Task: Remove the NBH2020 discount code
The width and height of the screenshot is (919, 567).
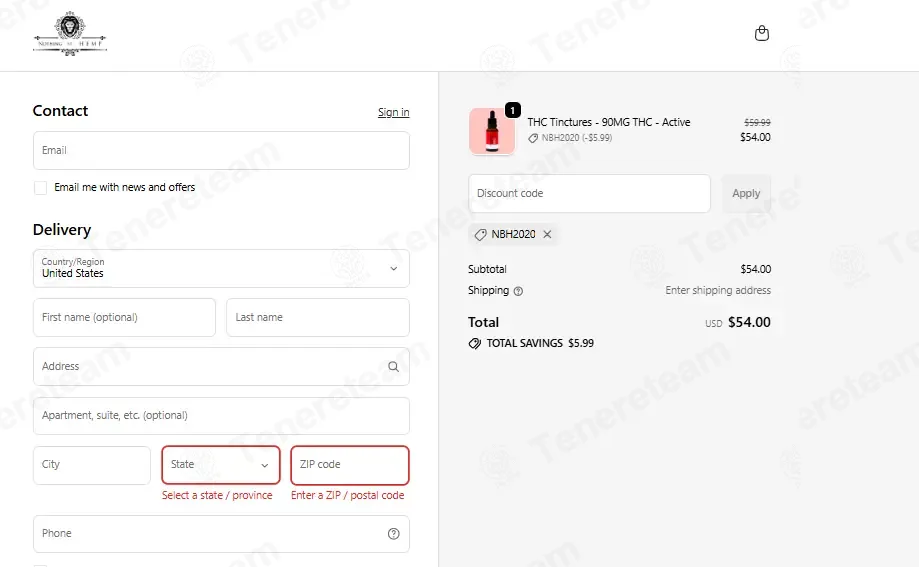Action: coord(547,234)
